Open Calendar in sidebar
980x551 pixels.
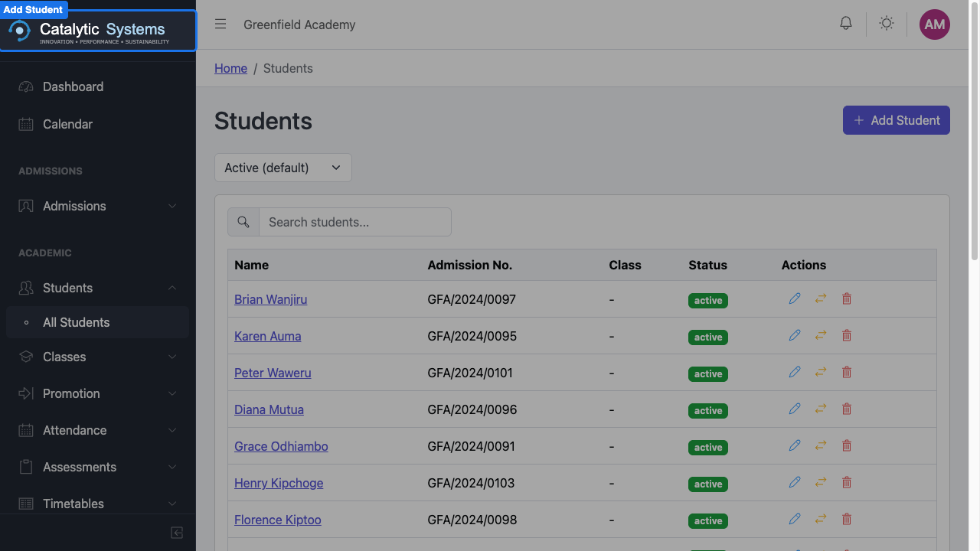(98, 124)
